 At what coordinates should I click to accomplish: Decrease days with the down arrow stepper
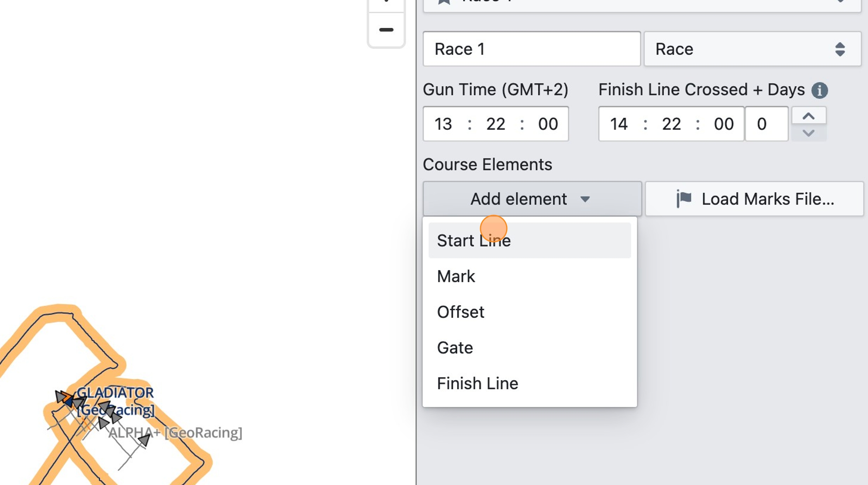[808, 133]
